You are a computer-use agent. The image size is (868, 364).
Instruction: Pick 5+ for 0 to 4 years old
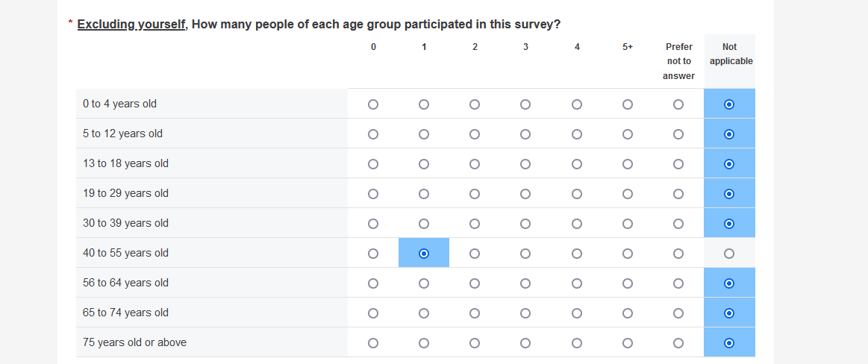628,104
